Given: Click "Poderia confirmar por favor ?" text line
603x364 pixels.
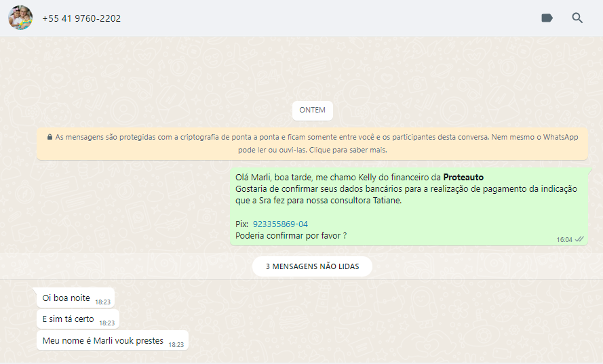Looking at the screenshot, I should [291, 236].
